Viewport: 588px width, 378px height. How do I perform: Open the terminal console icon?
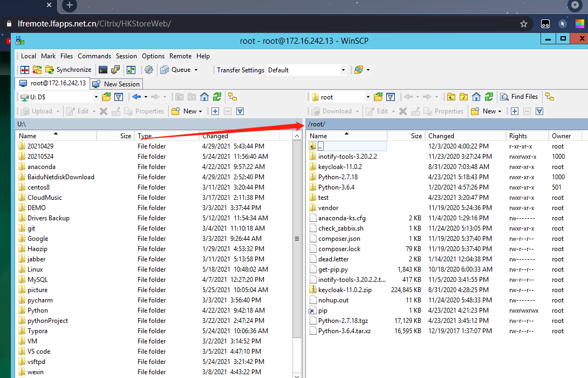102,70
